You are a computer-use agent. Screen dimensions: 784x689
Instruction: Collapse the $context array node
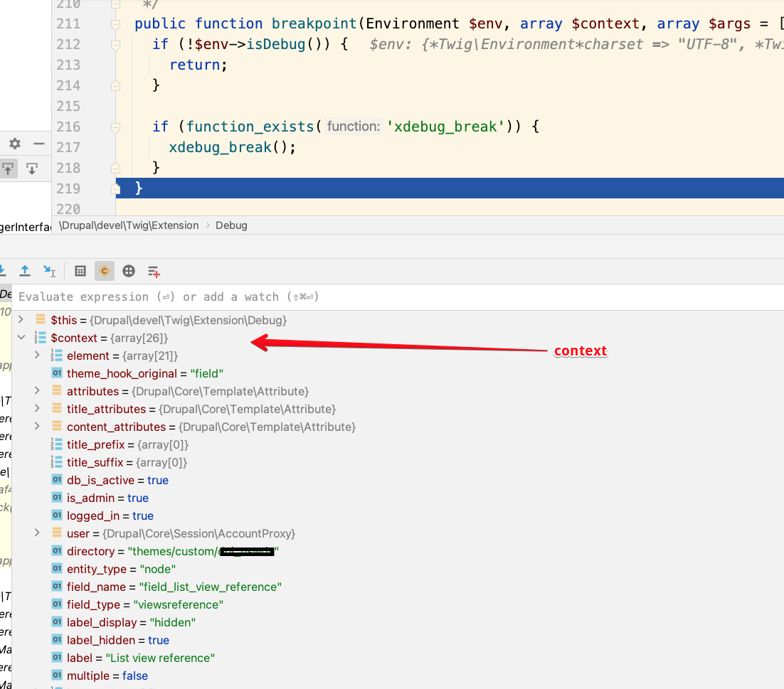click(21, 337)
